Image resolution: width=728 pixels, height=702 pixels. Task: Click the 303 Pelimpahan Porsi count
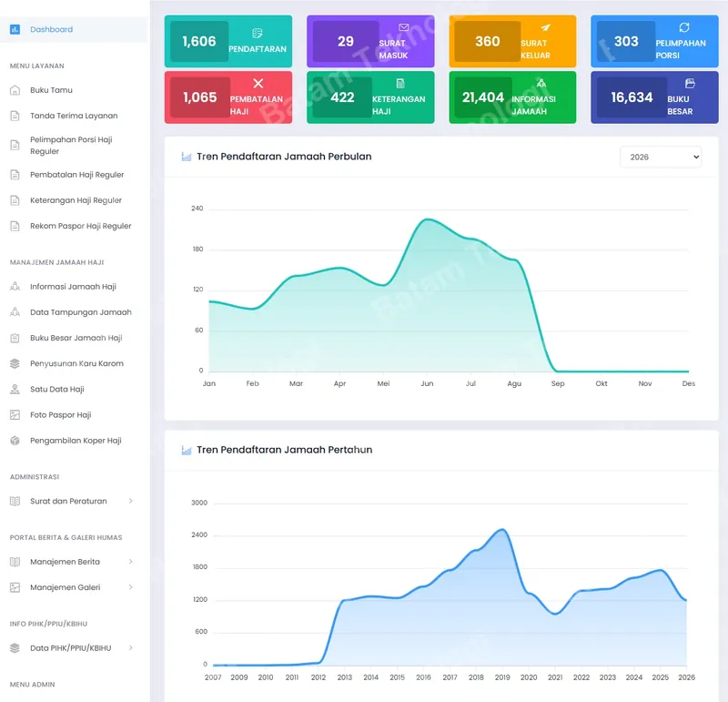click(x=626, y=41)
